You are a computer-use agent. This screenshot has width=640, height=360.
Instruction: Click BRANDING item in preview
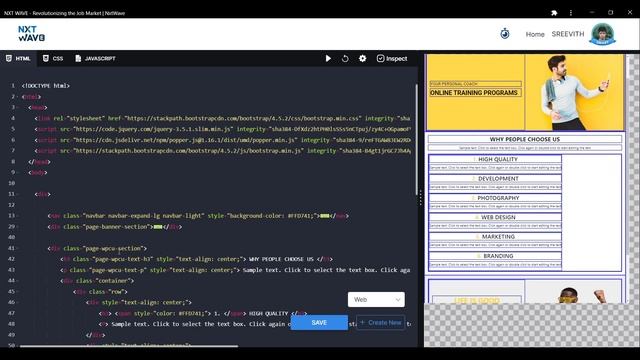tap(495, 256)
